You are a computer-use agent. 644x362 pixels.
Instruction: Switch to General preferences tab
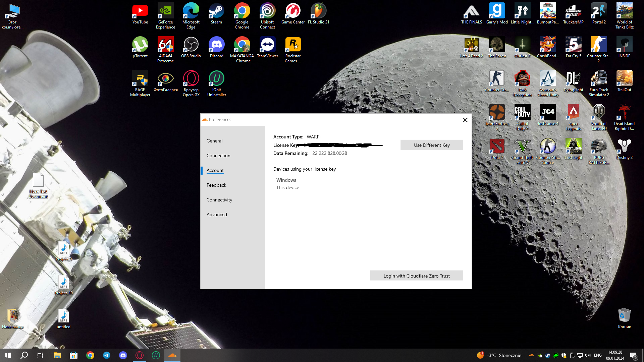[214, 141]
